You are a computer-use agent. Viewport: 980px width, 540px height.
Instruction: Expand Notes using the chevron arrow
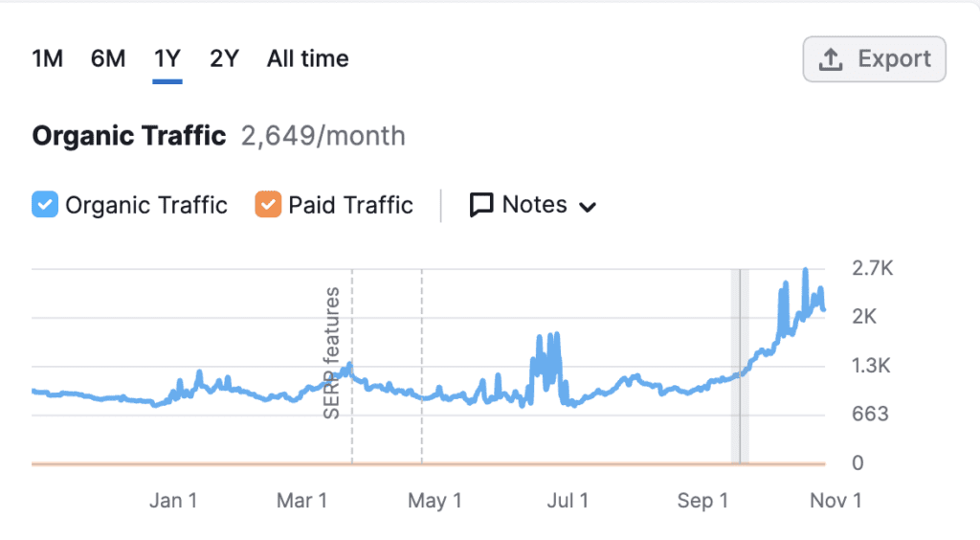[588, 207]
